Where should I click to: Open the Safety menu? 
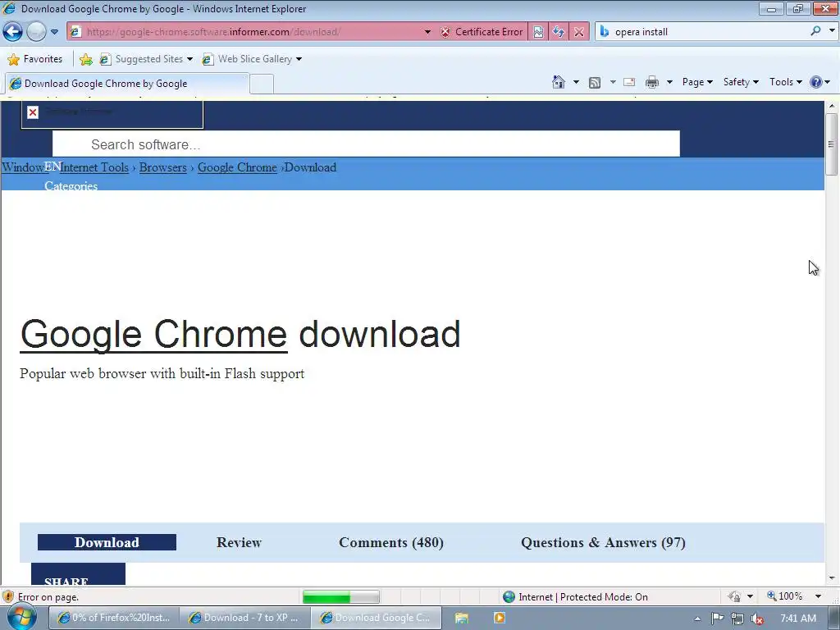[741, 82]
